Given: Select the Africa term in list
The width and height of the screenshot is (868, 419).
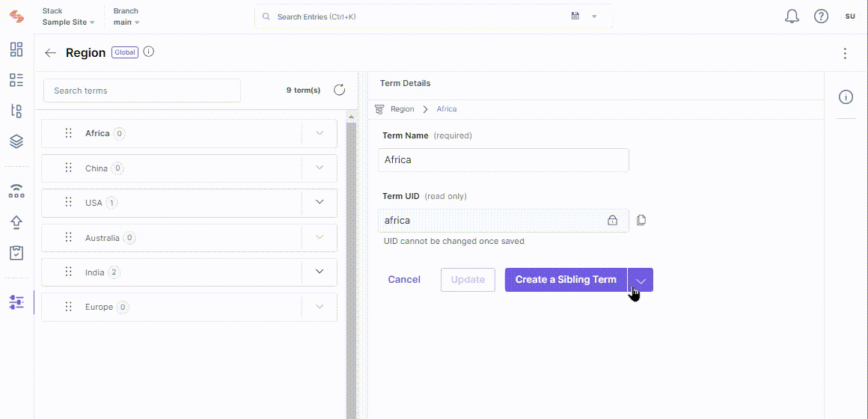Looking at the screenshot, I should point(97,133).
